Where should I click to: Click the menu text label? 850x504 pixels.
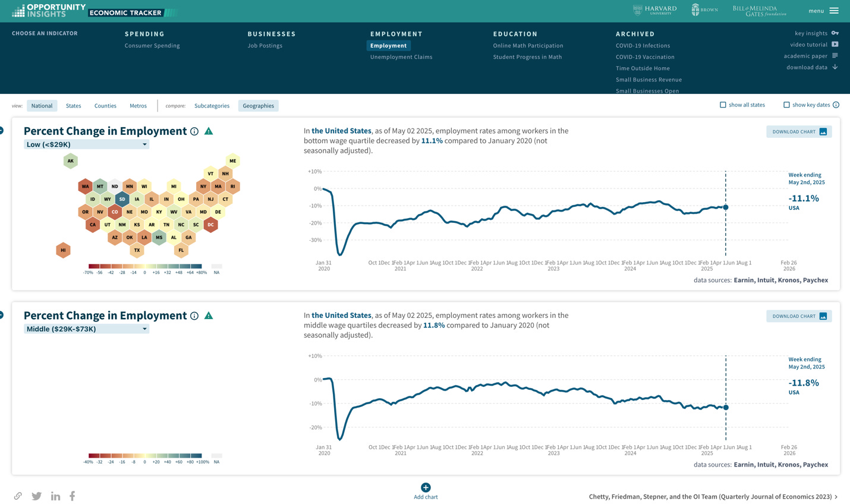click(x=816, y=11)
